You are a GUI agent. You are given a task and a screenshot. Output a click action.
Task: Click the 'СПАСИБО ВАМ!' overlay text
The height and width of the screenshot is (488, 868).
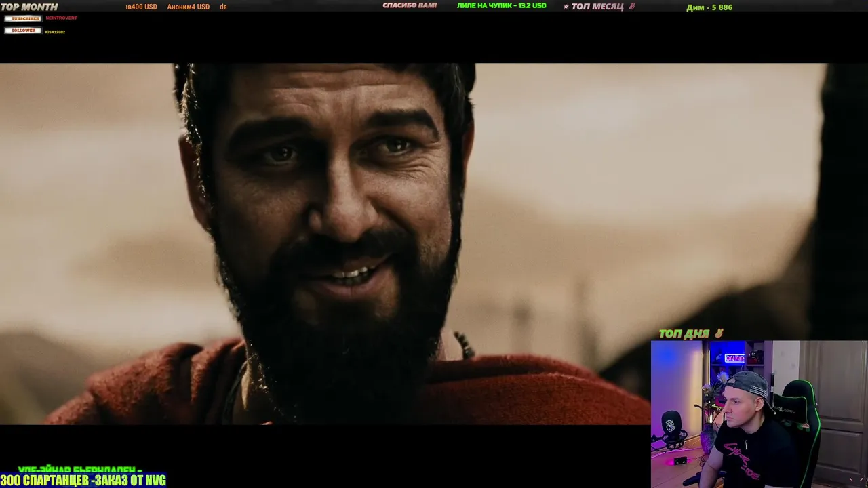410,6
